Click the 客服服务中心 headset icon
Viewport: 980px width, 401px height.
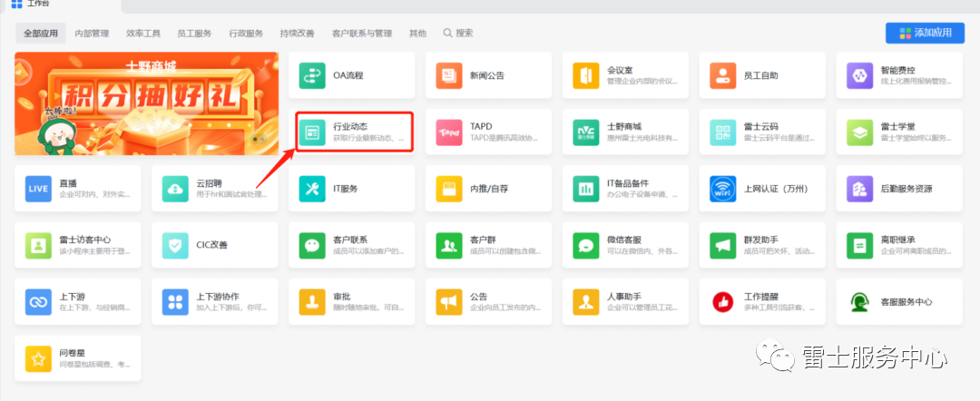[858, 302]
